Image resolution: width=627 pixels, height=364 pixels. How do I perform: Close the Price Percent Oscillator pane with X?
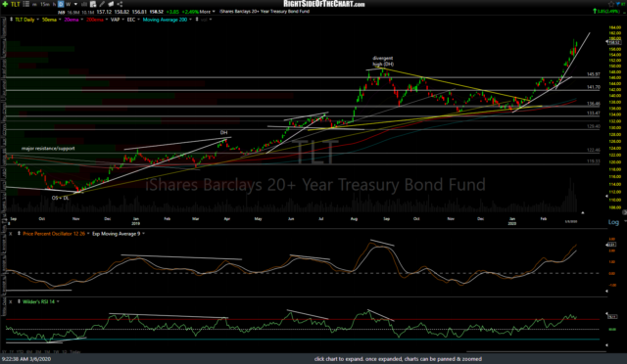[11, 234]
